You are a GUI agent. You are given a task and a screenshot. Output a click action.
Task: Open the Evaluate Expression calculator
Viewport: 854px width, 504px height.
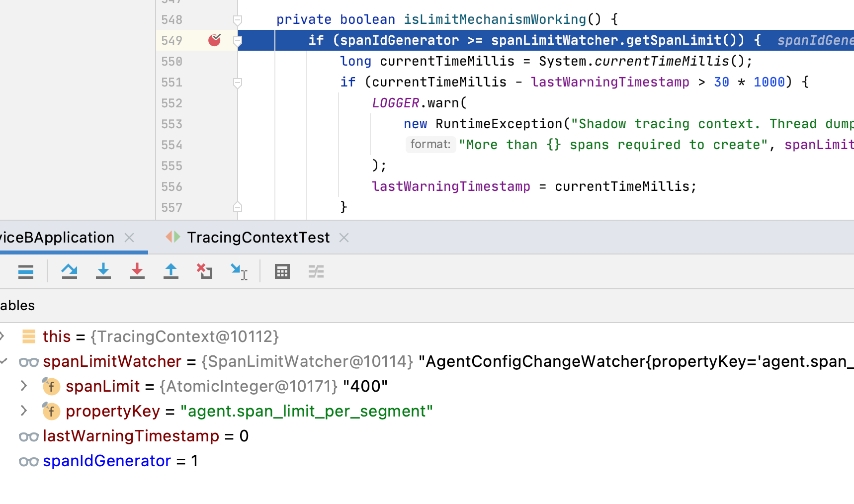tap(282, 271)
